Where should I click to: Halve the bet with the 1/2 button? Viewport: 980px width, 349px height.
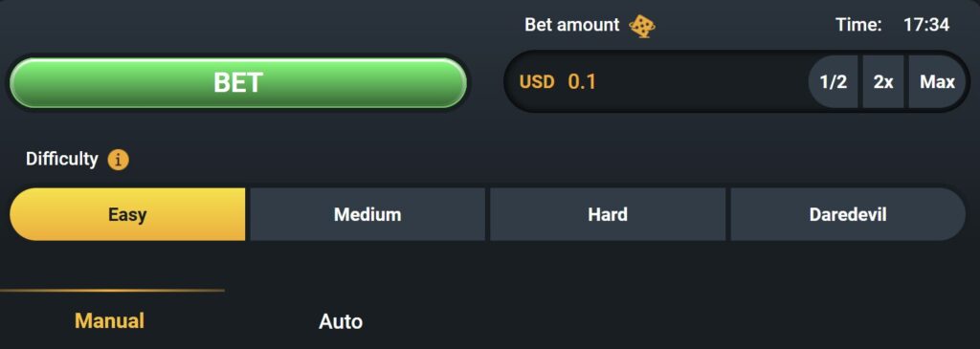(x=834, y=82)
